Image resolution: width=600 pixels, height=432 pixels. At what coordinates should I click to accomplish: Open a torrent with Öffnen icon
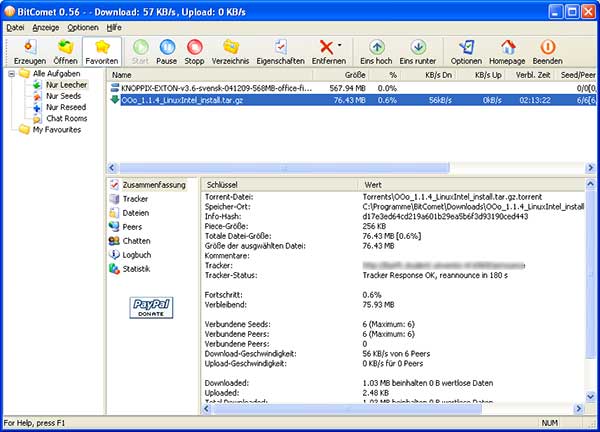(65, 52)
